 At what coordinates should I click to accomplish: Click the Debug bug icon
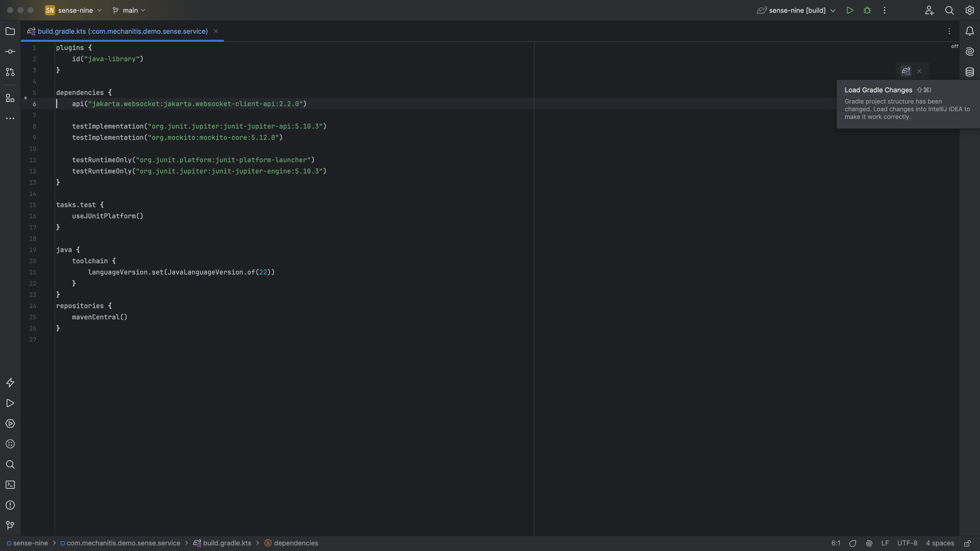(x=867, y=10)
